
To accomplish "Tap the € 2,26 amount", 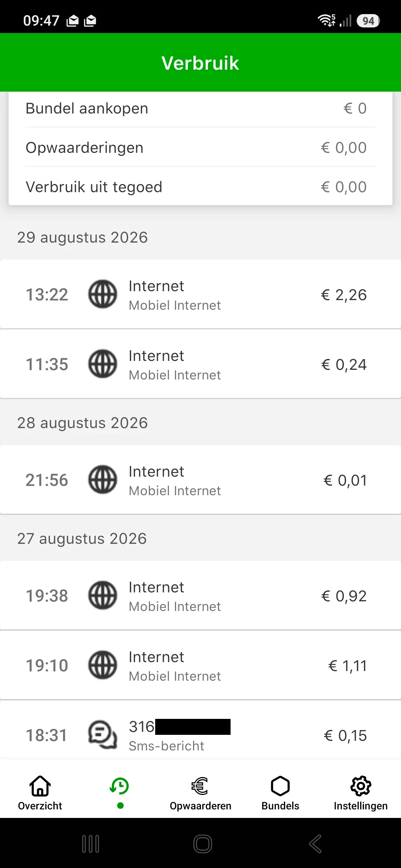I will [344, 295].
